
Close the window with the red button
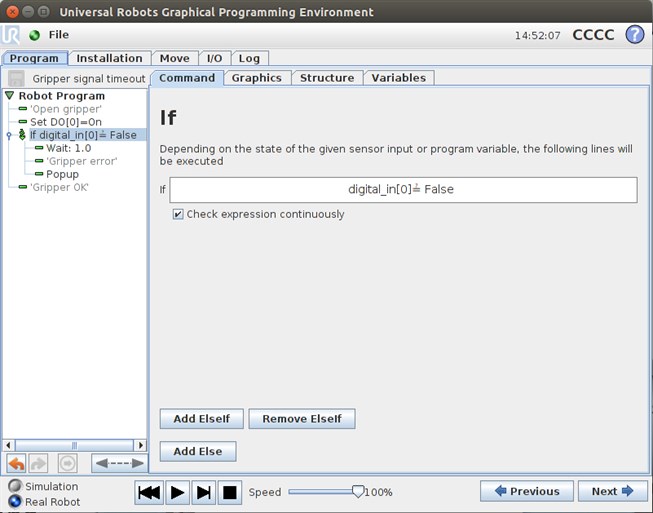12,12
